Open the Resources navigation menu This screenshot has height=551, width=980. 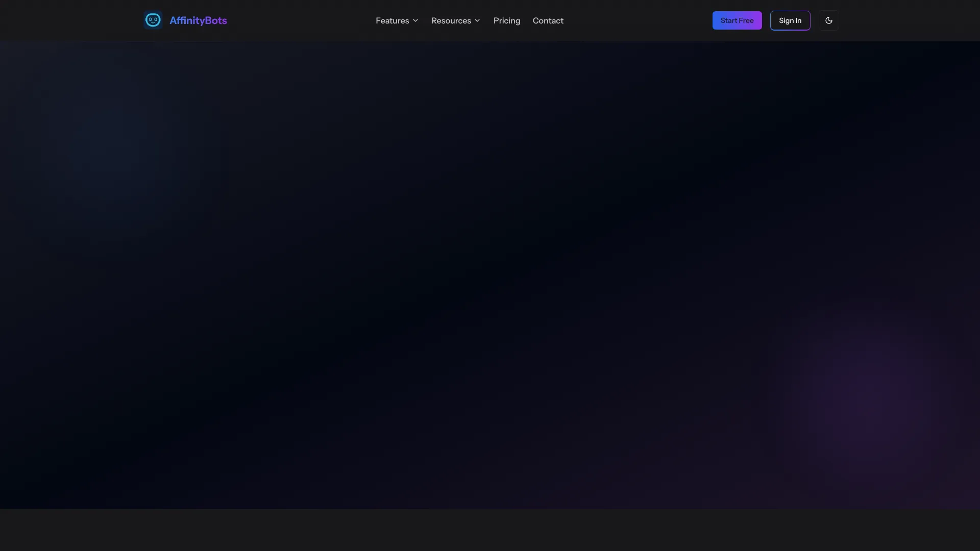[451, 20]
